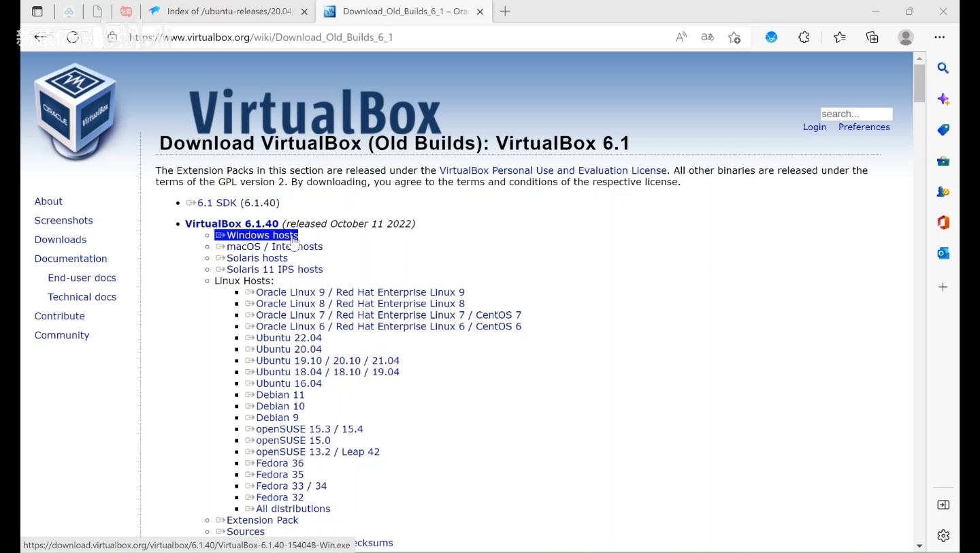Open Documentation in left navigation

(71, 259)
